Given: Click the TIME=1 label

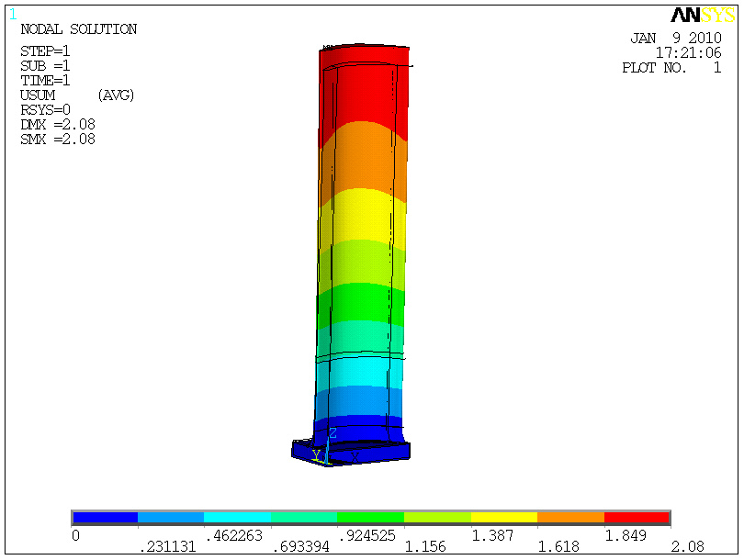Looking at the screenshot, I should tap(45, 80).
